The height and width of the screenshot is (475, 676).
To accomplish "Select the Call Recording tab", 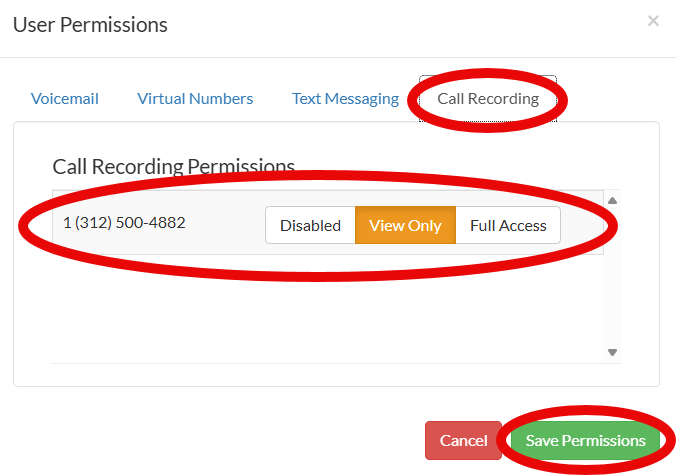I will point(488,99).
